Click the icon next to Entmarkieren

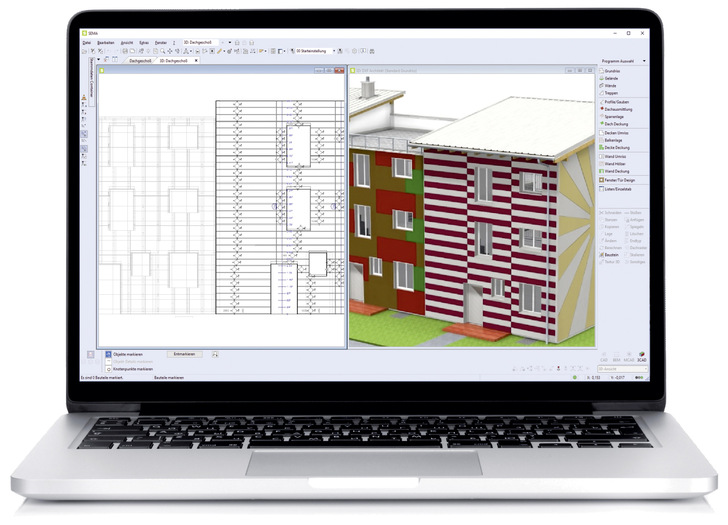pos(215,355)
